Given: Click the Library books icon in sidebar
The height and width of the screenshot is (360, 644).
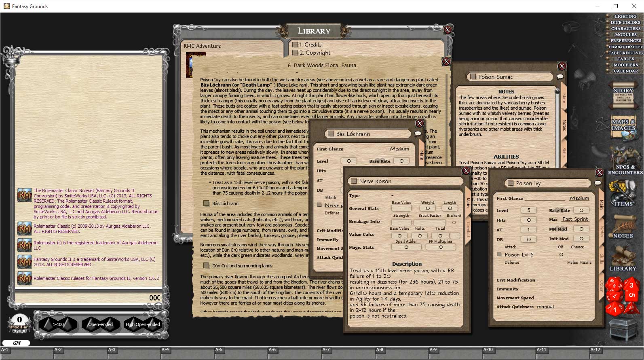Looking at the screenshot, I should [x=623, y=259].
